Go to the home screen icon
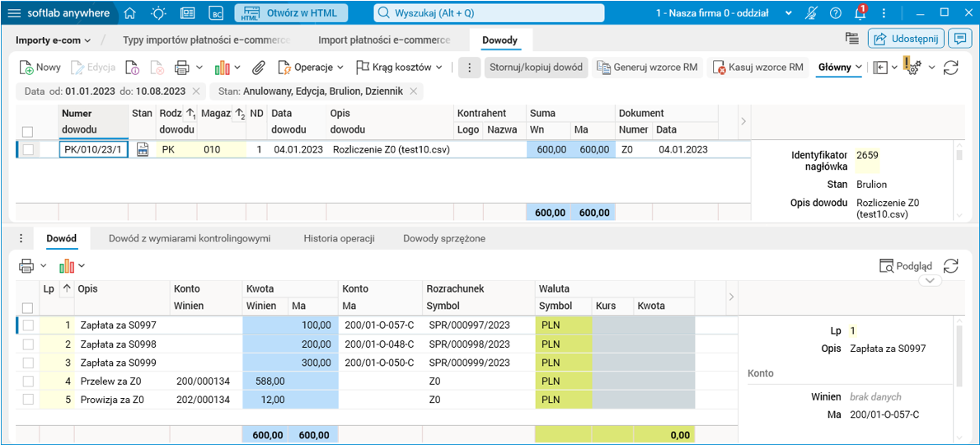 130,13
